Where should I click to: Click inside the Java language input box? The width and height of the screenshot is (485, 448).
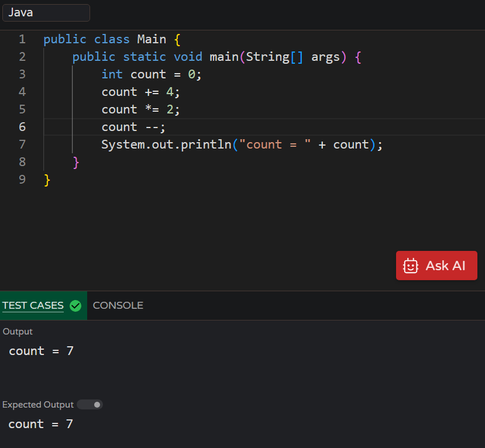click(x=46, y=12)
